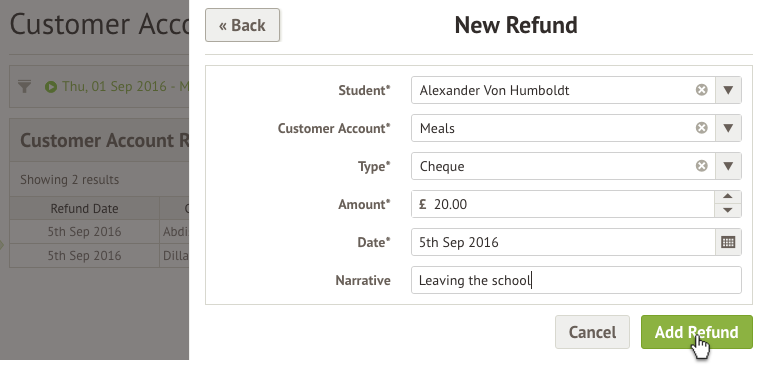767x365 pixels.
Task: Clear the Student field selection
Action: (x=701, y=90)
